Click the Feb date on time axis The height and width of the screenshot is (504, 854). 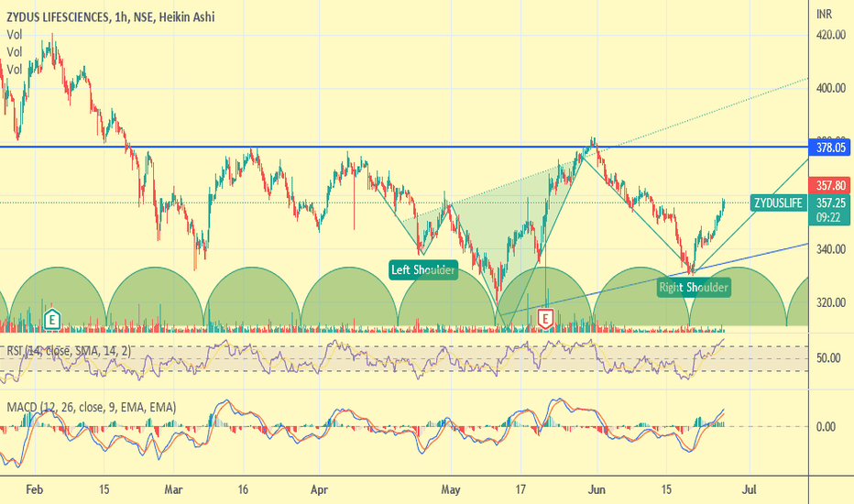34,490
